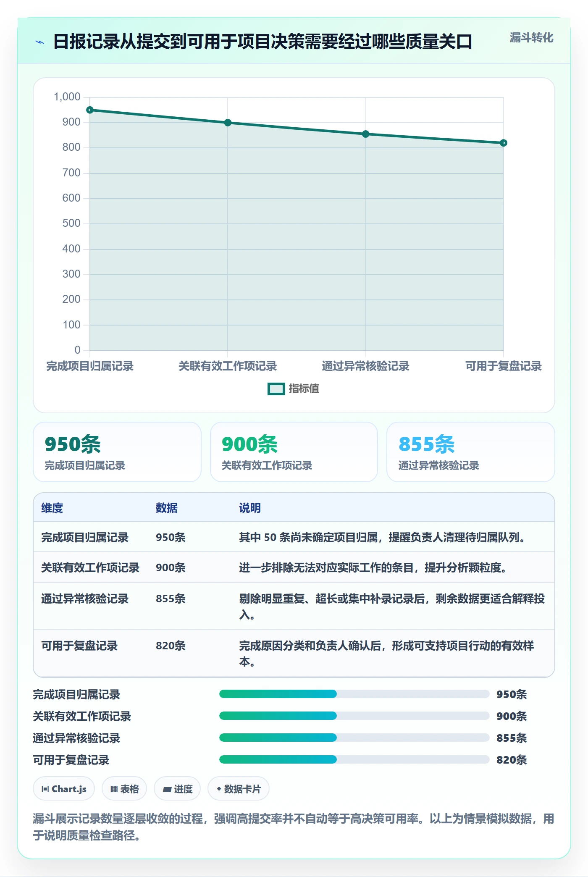This screenshot has height=877, width=588.
Task: Click the description starting 完成原因分类
Action: [386, 654]
